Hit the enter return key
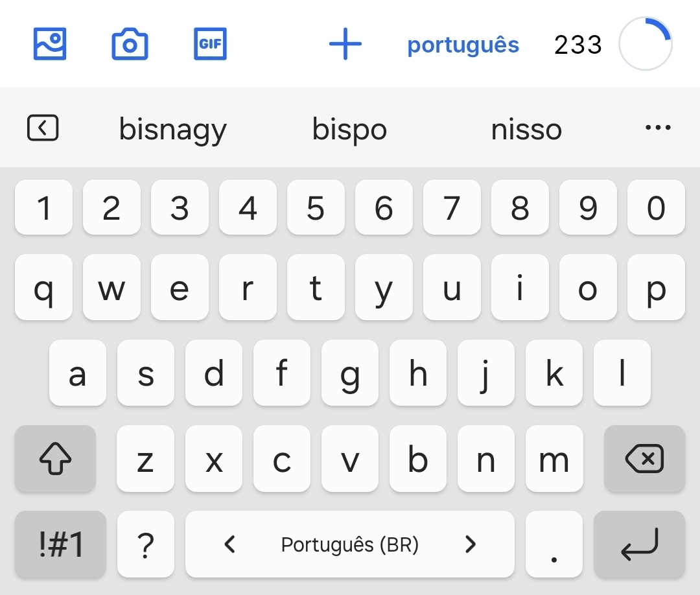Screen dimensions: 700x595 click(639, 544)
